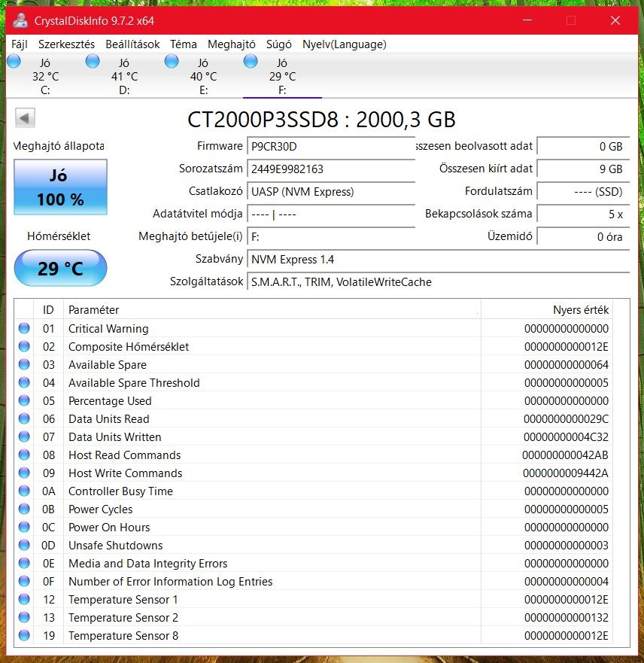Click status orb for Temperature Sensor 2

pos(24,617)
